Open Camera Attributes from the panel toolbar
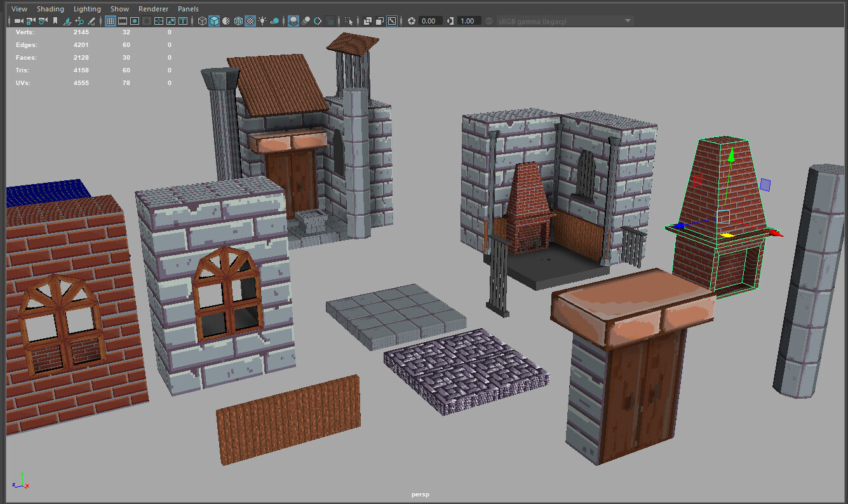 click(x=43, y=21)
